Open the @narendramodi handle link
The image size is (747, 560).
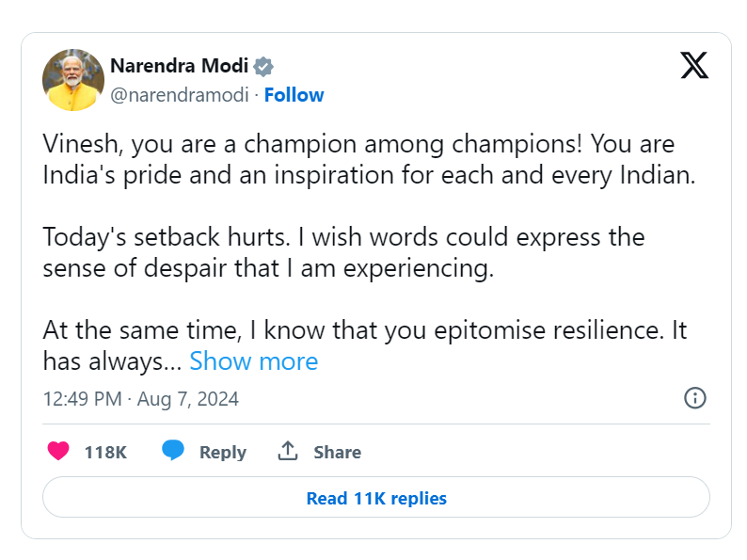180,95
